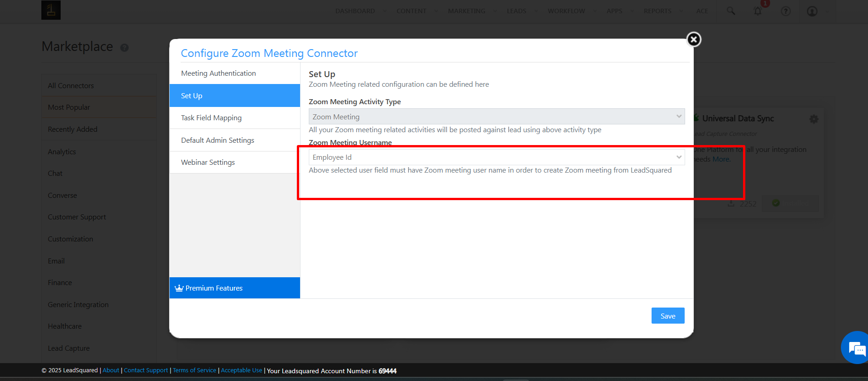
Task: Click the Marketplace help icon
Action: click(x=125, y=47)
